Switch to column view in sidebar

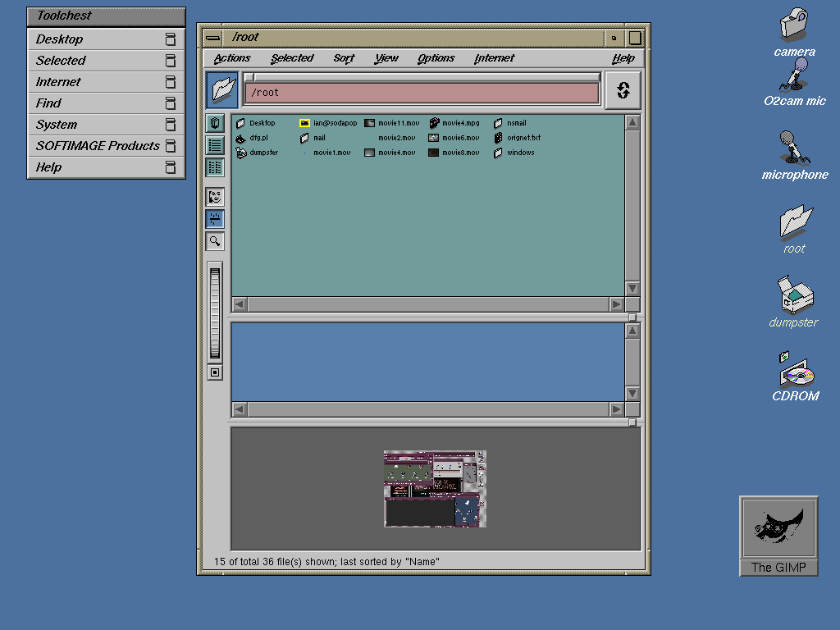[215, 167]
